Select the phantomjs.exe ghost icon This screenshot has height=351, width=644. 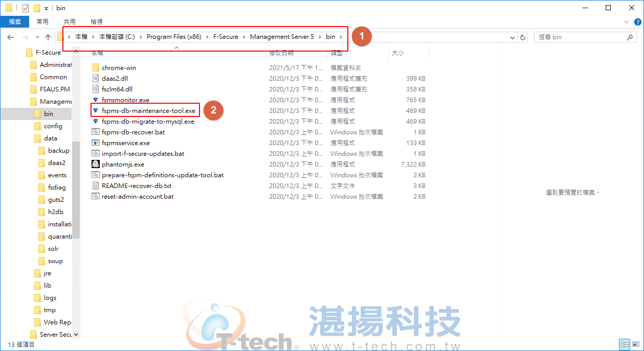(96, 164)
